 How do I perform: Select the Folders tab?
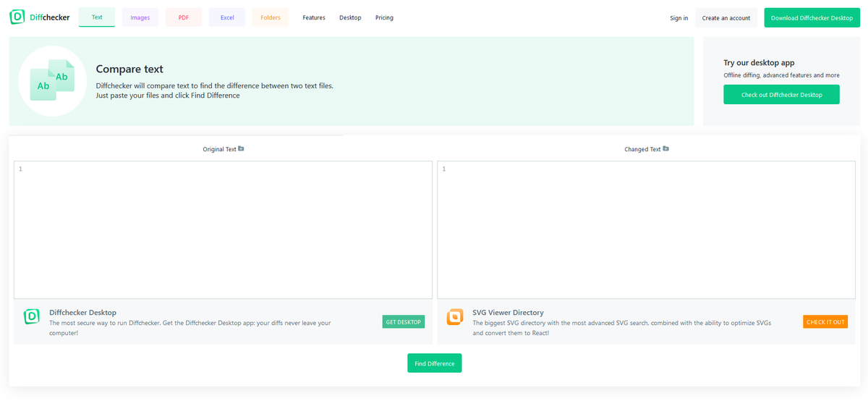pyautogui.click(x=271, y=17)
